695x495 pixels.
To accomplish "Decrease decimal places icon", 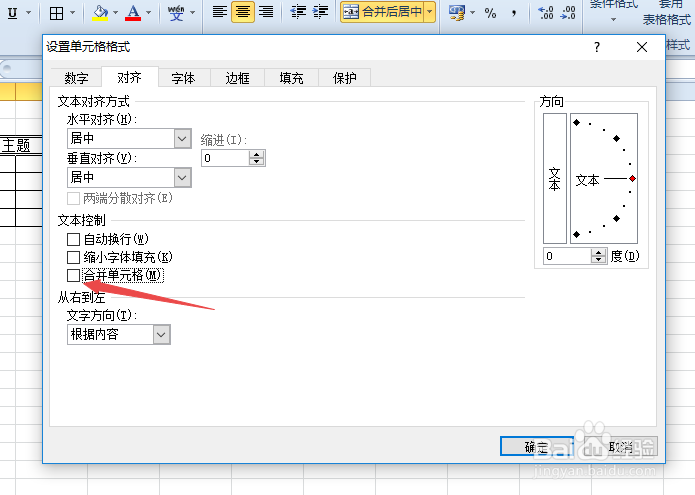I will click(x=568, y=12).
